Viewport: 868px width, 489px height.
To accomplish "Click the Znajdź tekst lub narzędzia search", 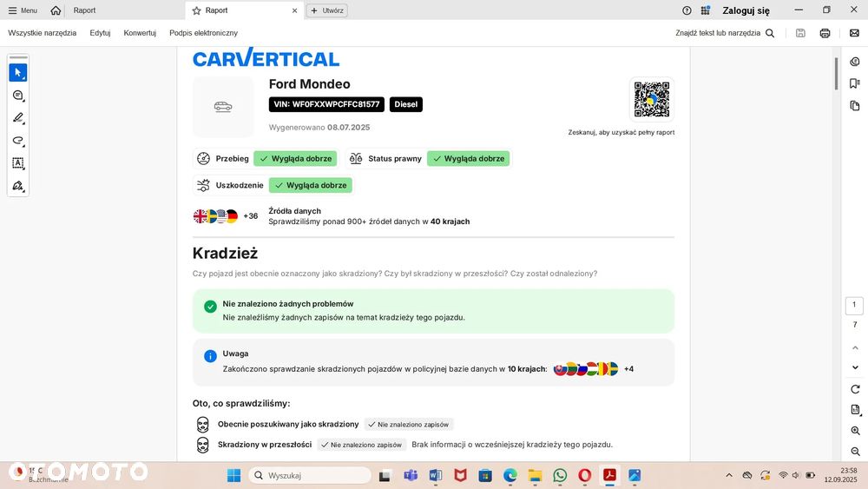I will [725, 33].
